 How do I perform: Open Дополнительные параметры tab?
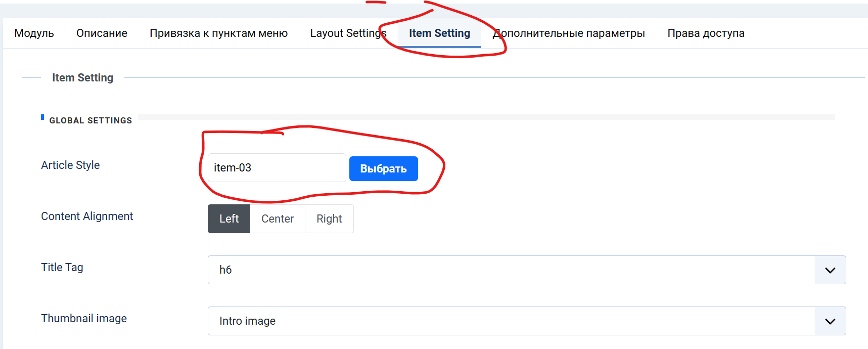pos(569,33)
